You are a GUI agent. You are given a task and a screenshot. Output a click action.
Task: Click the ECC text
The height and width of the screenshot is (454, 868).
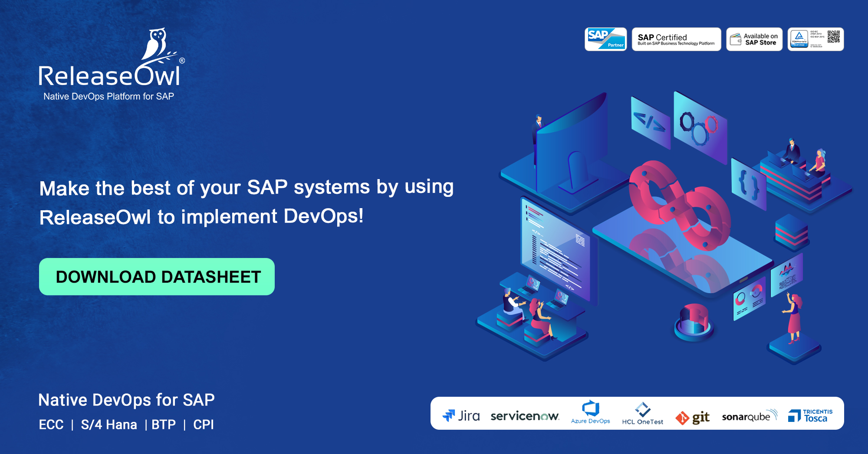(x=51, y=425)
